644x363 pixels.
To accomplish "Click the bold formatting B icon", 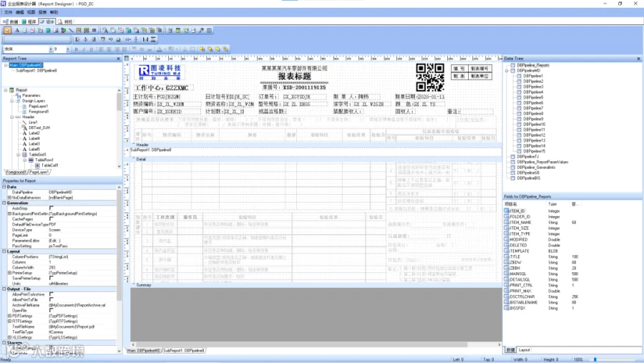I will click(x=76, y=49).
